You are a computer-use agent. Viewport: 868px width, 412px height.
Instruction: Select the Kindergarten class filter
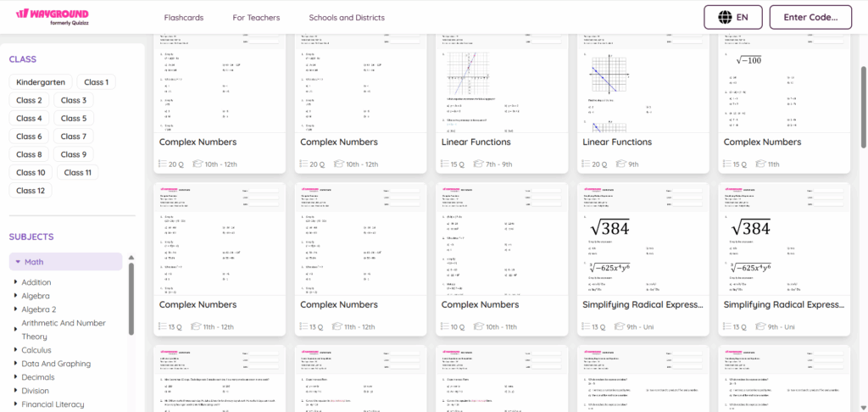coord(40,82)
